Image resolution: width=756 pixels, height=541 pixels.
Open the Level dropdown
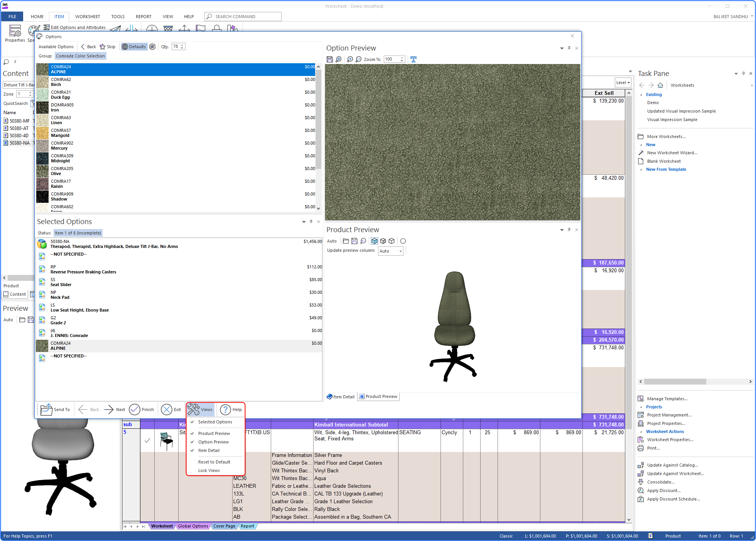[x=623, y=83]
